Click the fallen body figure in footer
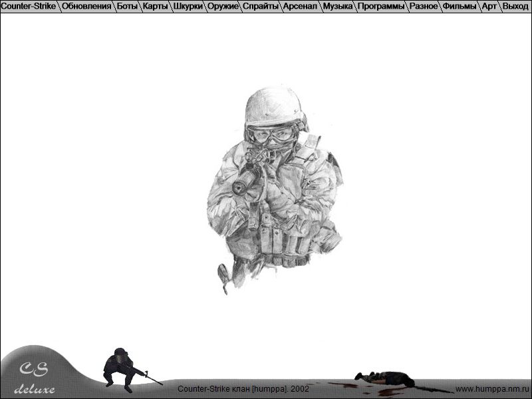The height and width of the screenshot is (399, 532). coord(384,379)
